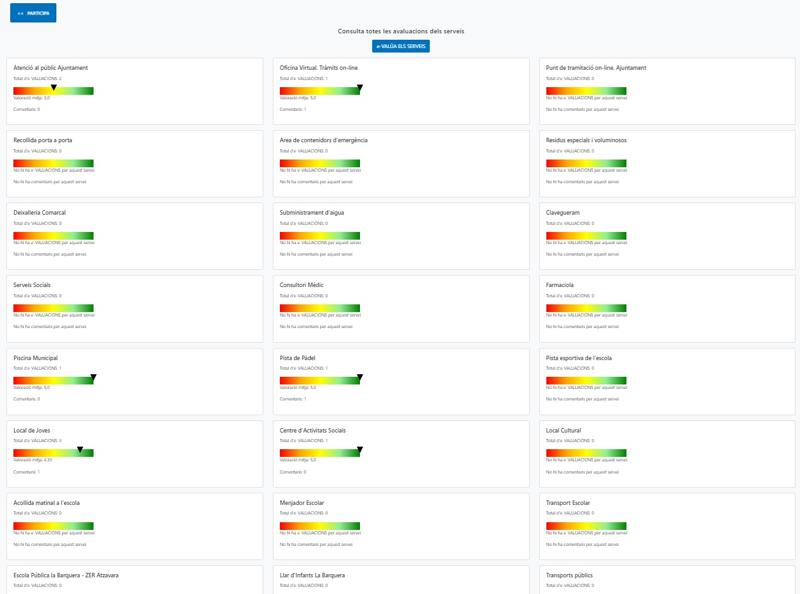Click the rating marker under Oficina Virtual
This screenshot has width=800, height=594.
(360, 88)
